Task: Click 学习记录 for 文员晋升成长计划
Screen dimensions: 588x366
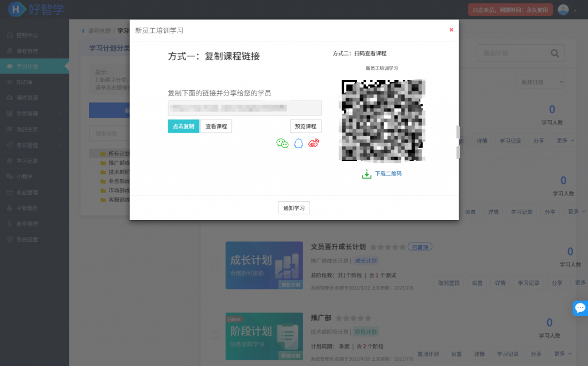Action: 528,283
